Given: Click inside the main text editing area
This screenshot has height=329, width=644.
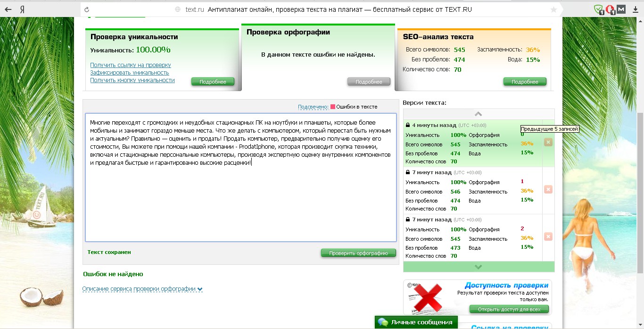Looking at the screenshot, I should (x=241, y=177).
